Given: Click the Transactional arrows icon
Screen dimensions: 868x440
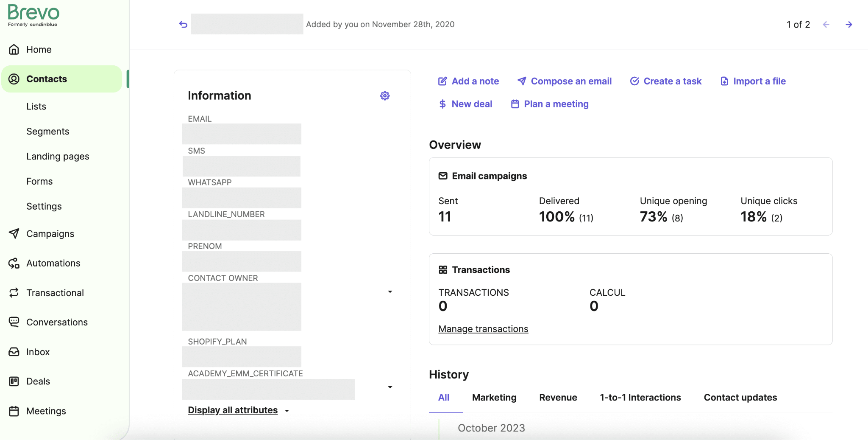Looking at the screenshot, I should coord(14,293).
